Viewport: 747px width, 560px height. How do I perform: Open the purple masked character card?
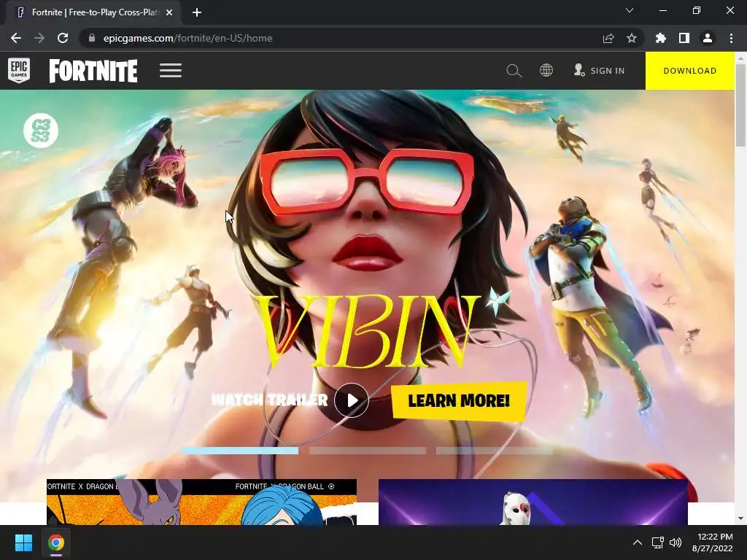click(533, 502)
